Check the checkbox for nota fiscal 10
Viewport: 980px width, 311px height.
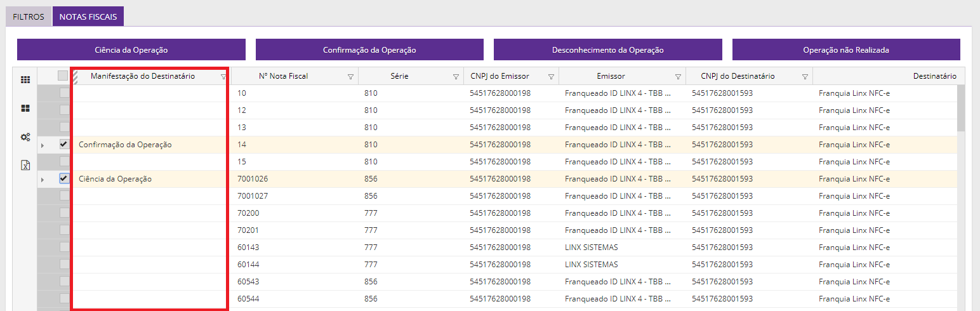click(63, 93)
